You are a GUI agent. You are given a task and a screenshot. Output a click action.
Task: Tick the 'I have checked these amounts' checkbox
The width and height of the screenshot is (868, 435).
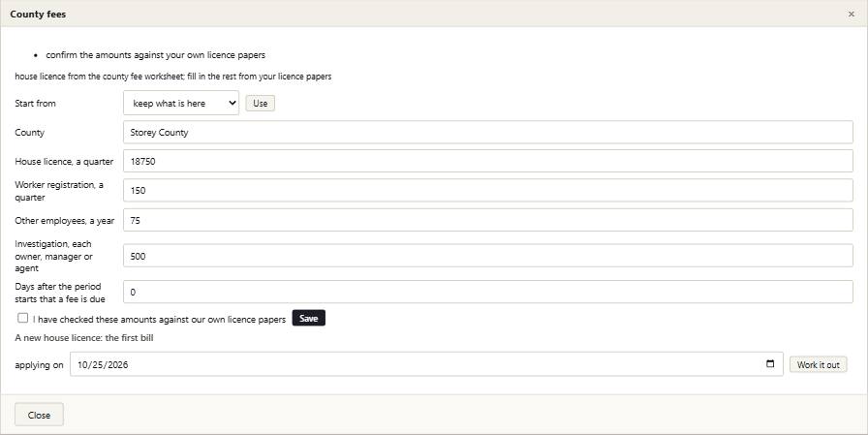coord(22,318)
